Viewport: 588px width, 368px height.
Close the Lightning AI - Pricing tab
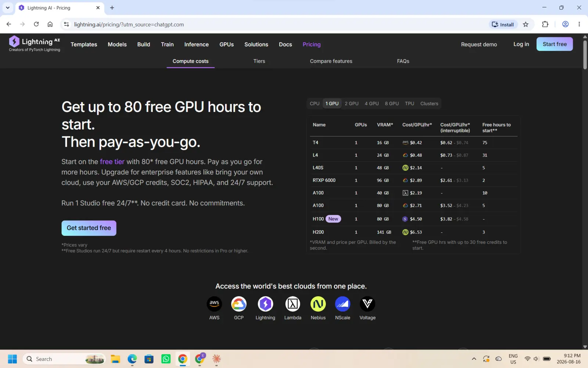click(x=98, y=8)
